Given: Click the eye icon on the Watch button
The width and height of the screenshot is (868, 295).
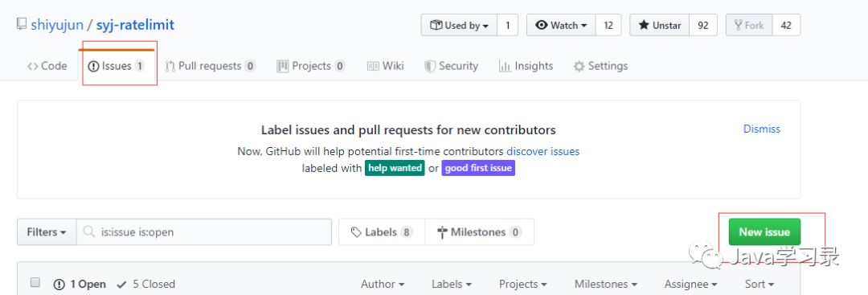Looking at the screenshot, I should point(542,25).
